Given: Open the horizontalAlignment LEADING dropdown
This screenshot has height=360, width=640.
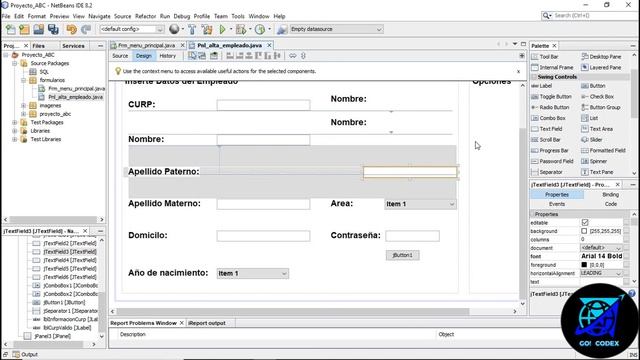Looking at the screenshot, I should (x=601, y=273).
